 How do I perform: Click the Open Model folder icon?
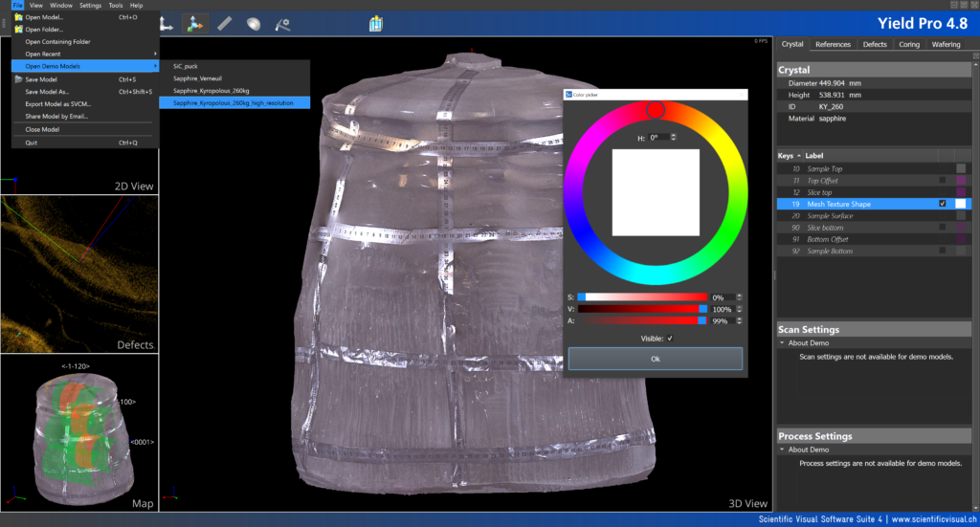[x=18, y=17]
